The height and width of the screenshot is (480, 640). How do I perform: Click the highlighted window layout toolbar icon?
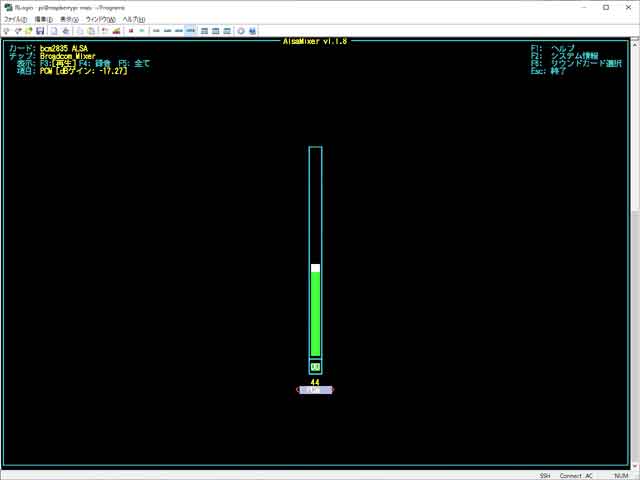click(x=191, y=31)
